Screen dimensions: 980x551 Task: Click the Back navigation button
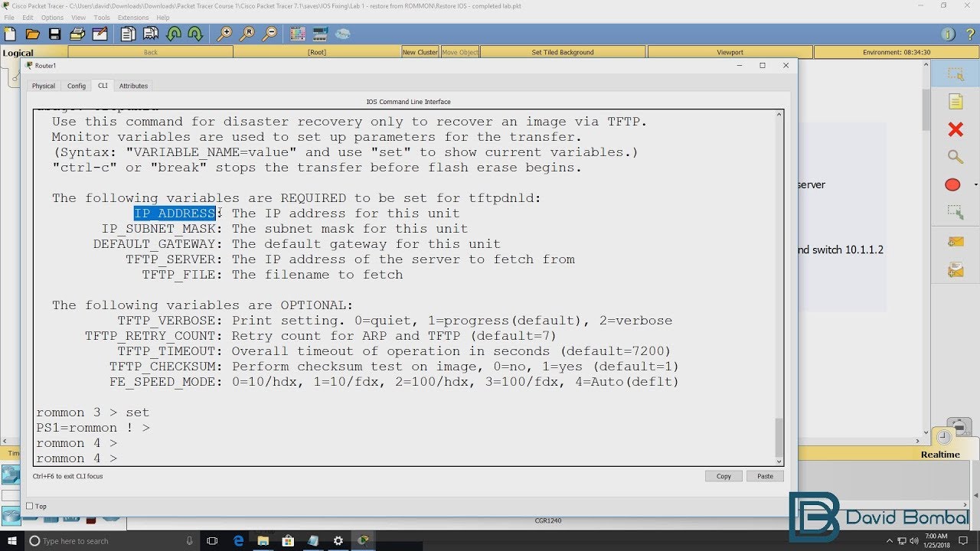[151, 52]
